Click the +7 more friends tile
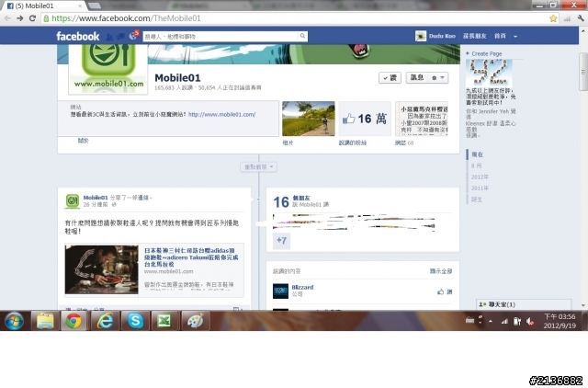588x388 pixels. 281,241
